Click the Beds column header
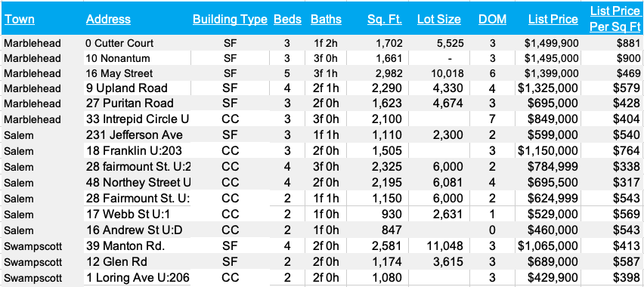644x287 pixels. click(287, 20)
